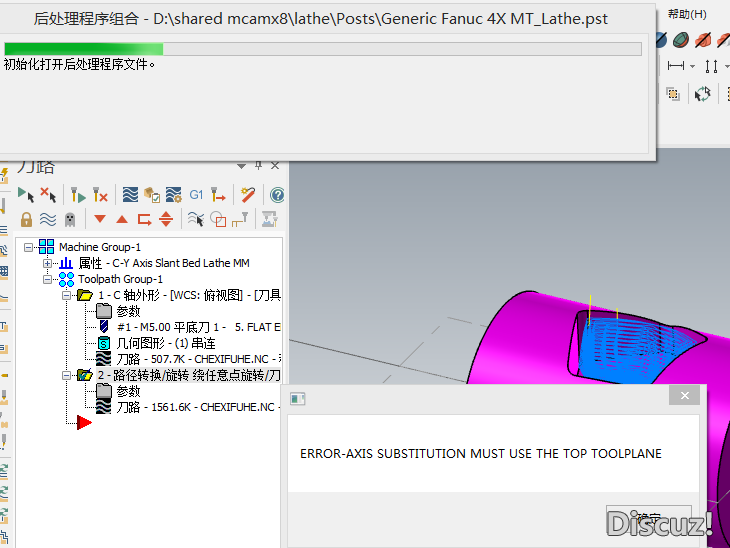Click scroll-insert-arrow-into-view icon
Image resolution: width=730 pixels, height=548 pixels.
pos(166,219)
